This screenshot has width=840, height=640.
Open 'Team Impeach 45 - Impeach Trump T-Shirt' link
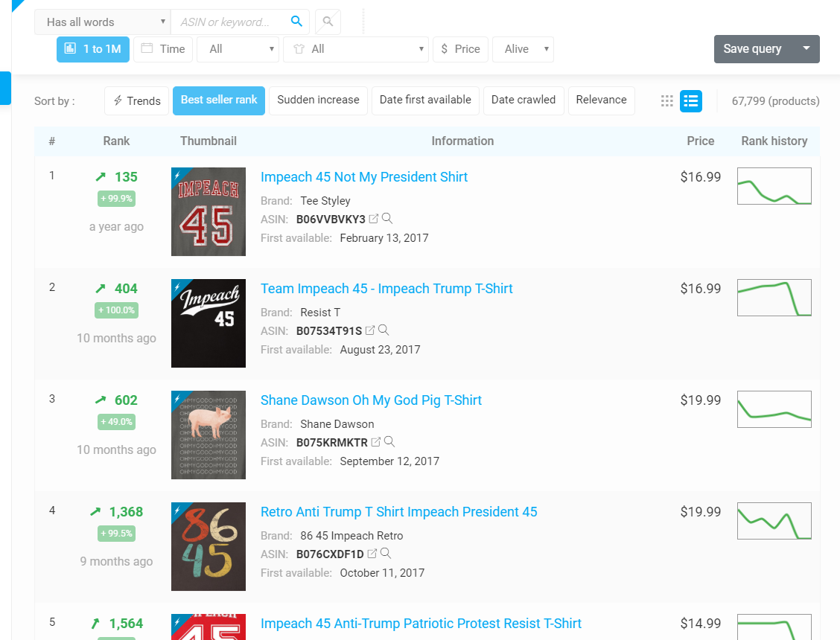click(386, 289)
